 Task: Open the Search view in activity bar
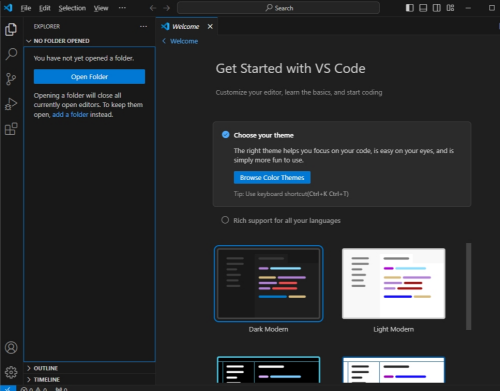click(11, 54)
